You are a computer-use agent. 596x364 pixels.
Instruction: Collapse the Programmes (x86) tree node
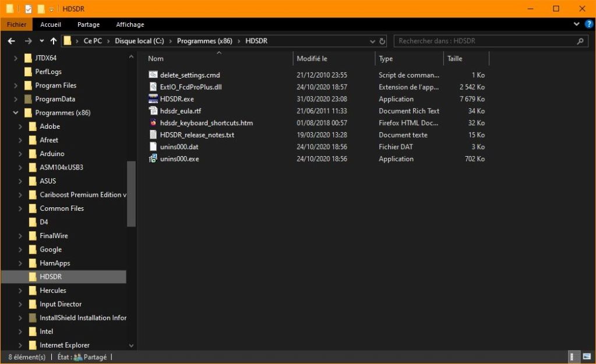point(15,113)
